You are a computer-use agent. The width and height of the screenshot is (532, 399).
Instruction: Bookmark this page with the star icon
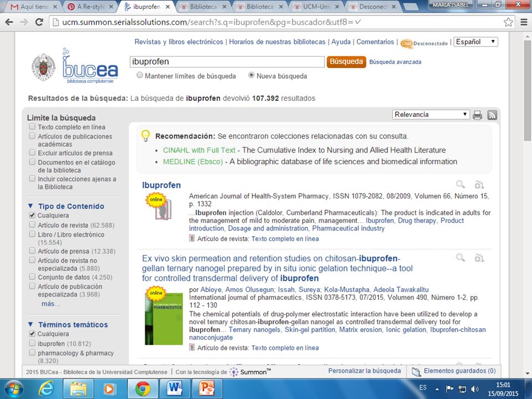click(508, 22)
